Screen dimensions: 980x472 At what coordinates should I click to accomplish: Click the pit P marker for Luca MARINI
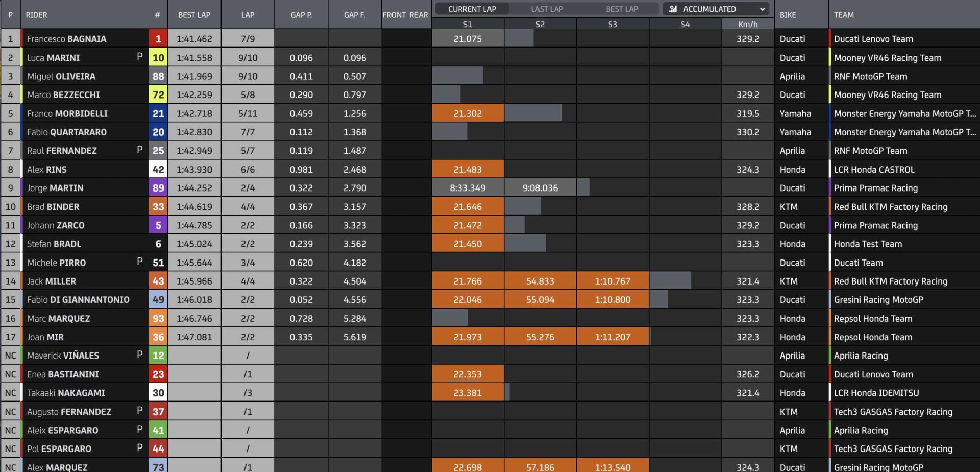[x=140, y=57]
